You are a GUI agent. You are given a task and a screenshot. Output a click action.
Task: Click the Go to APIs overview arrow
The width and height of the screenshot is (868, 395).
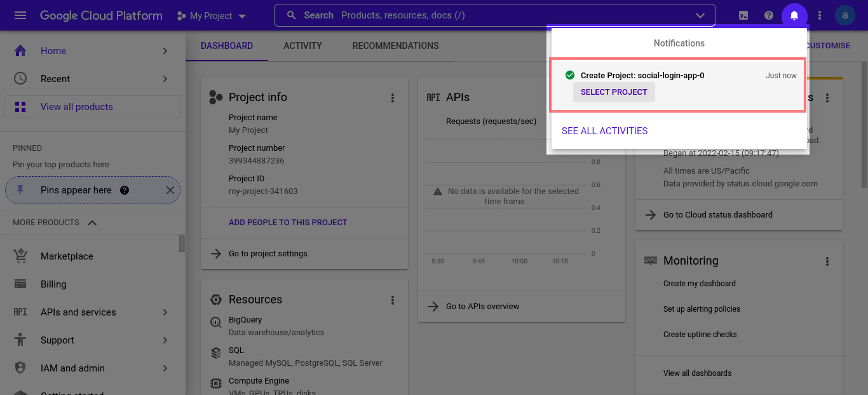[433, 307]
